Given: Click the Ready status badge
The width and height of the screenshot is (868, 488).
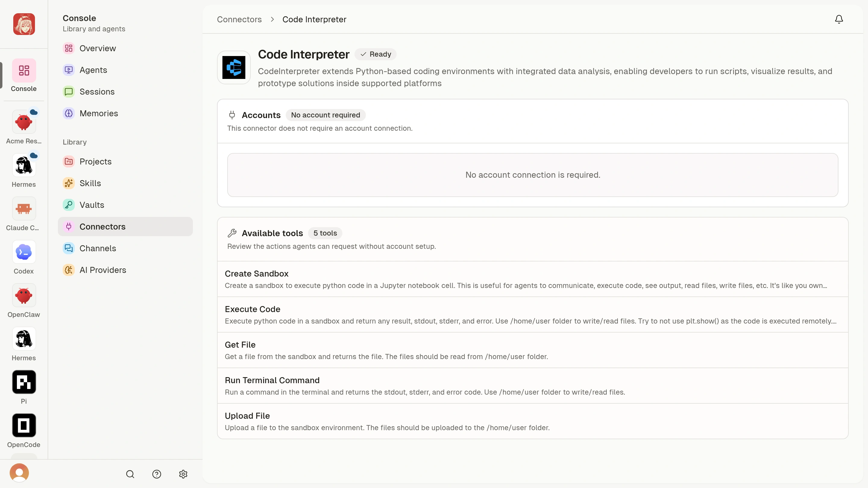Looking at the screenshot, I should (375, 54).
